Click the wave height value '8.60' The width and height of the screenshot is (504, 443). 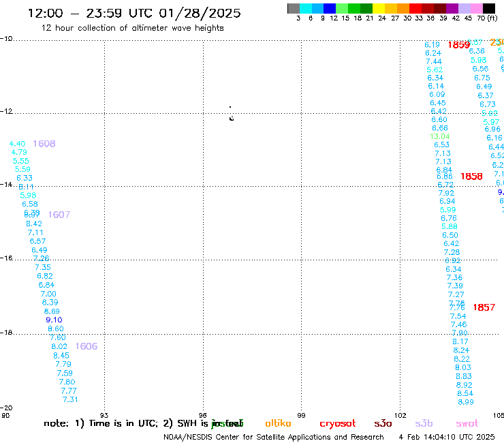coord(56,329)
